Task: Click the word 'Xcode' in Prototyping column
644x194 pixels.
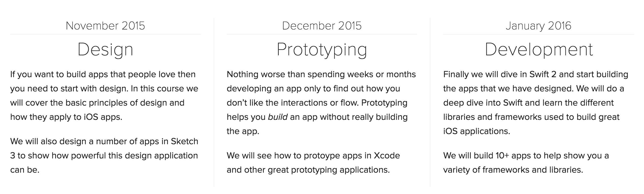Action: tap(387, 156)
